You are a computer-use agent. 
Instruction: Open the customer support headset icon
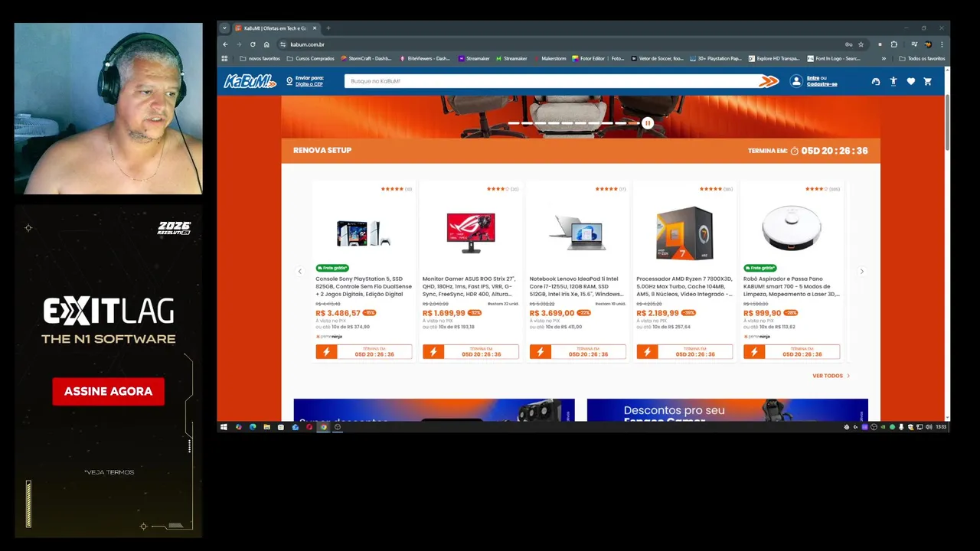pyautogui.click(x=876, y=81)
